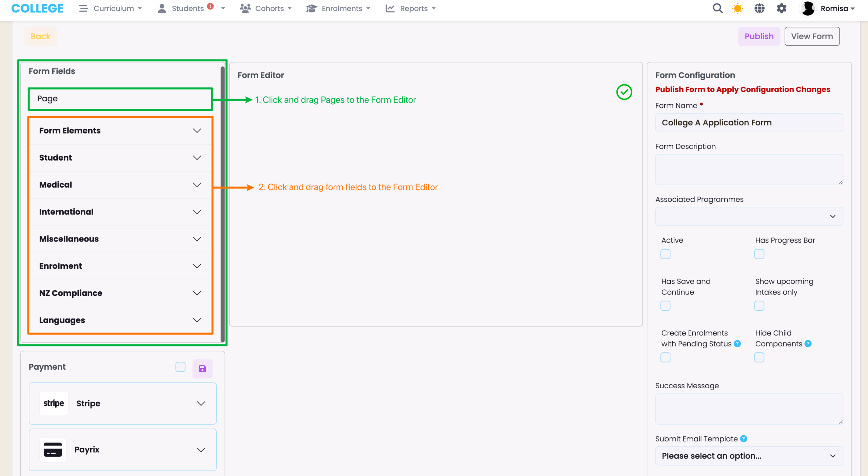Open the Associated Programmes dropdown
The width and height of the screenshot is (868, 476).
click(749, 216)
